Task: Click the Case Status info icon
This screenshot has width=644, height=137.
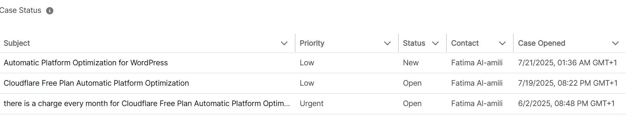Action: [x=50, y=11]
